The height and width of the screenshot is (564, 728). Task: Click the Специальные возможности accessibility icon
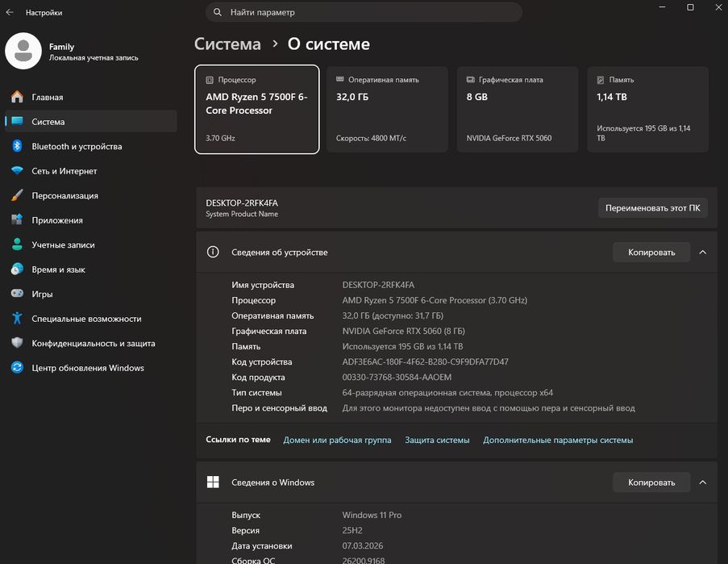tap(17, 318)
